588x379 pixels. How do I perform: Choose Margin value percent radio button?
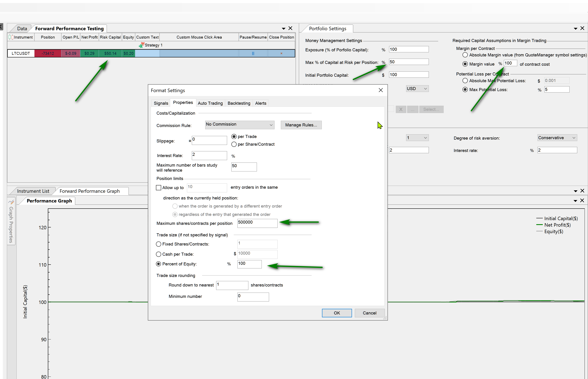465,64
